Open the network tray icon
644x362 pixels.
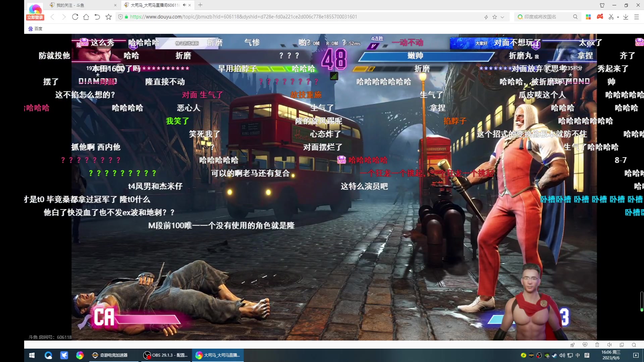coord(570,355)
